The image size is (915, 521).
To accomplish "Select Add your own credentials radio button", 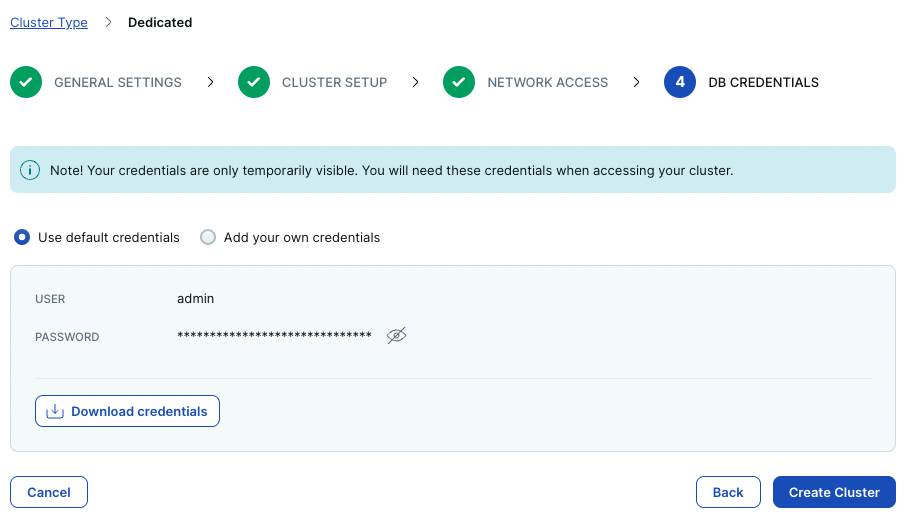I will tap(208, 237).
